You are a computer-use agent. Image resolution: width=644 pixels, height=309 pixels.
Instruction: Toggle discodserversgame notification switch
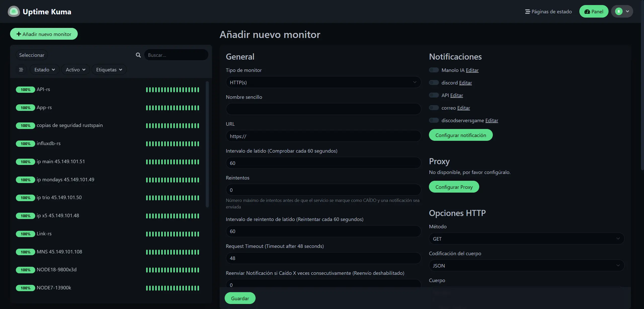(434, 120)
